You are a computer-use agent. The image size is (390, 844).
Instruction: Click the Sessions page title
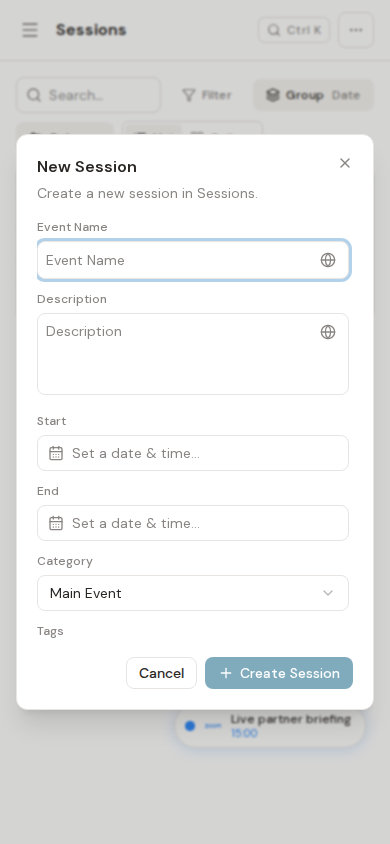click(91, 30)
